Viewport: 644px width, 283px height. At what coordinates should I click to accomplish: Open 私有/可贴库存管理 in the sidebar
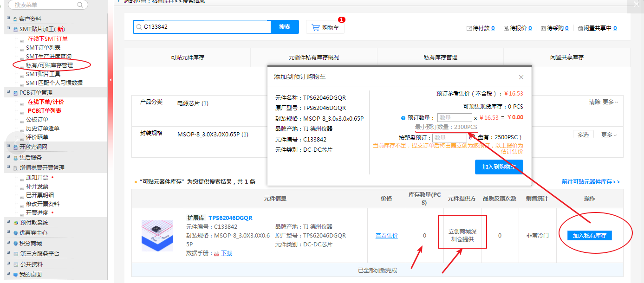coord(49,65)
